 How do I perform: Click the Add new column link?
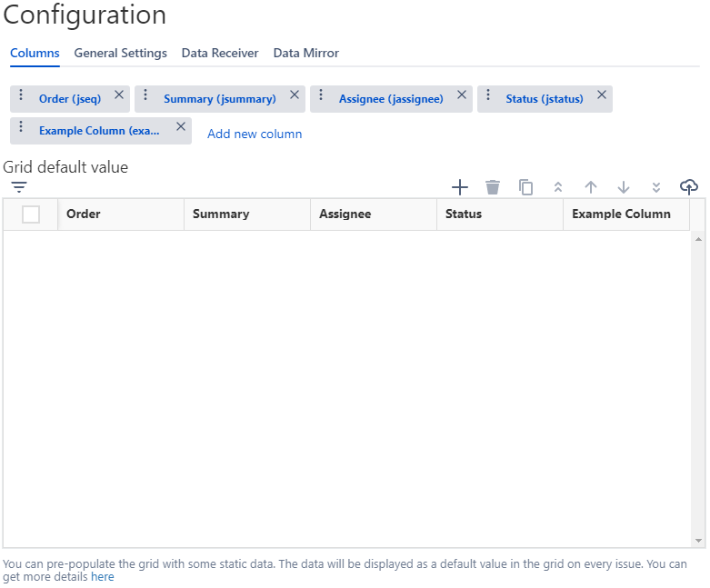(x=255, y=135)
